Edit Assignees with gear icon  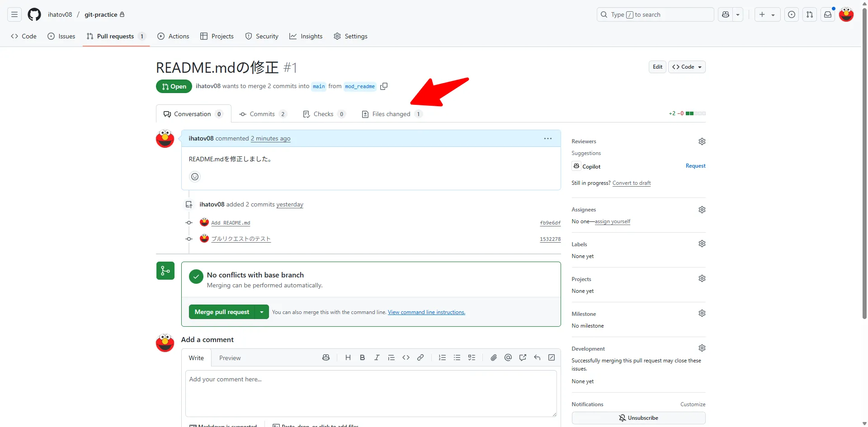[x=702, y=210]
